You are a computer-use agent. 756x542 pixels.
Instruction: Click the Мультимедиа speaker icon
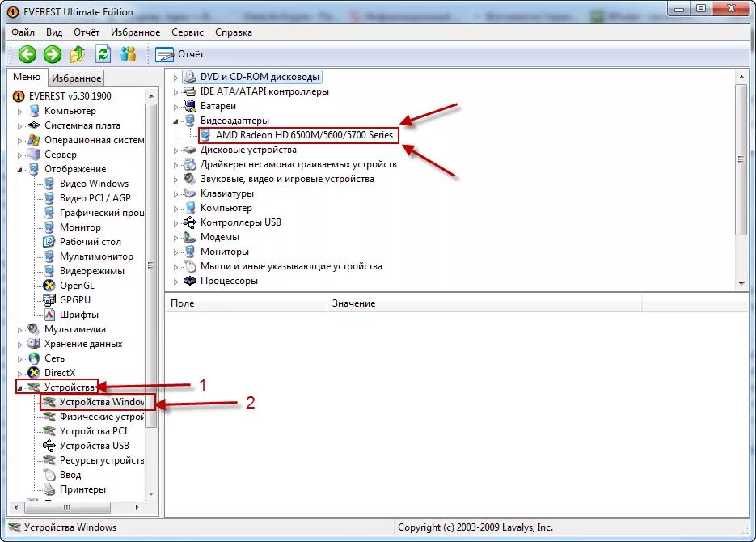coord(33,329)
